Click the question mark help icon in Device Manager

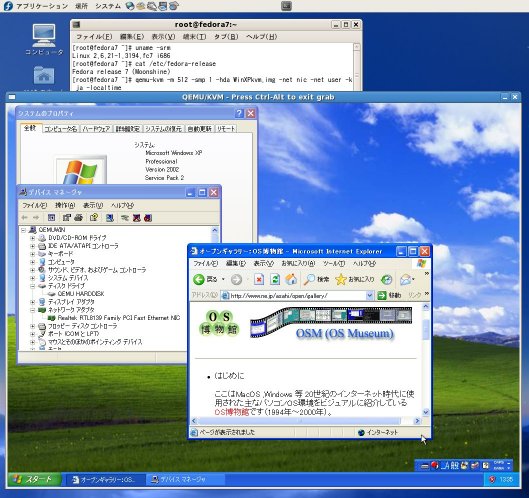tap(94, 218)
